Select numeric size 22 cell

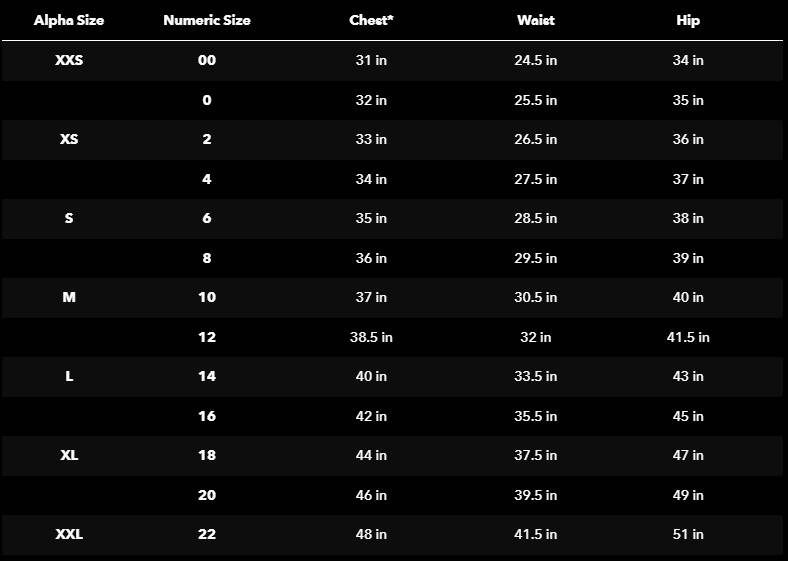[x=207, y=534]
